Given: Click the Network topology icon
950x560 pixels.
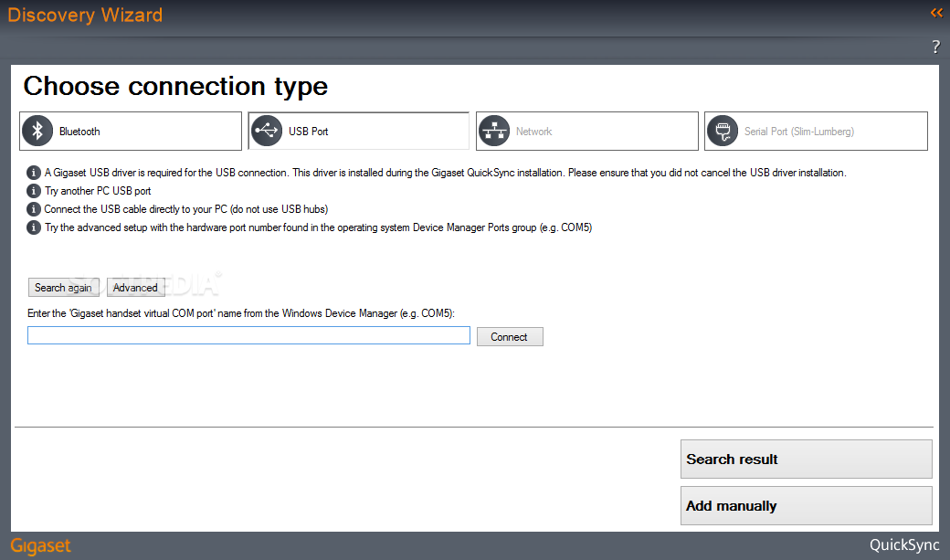Looking at the screenshot, I should pyautogui.click(x=494, y=131).
